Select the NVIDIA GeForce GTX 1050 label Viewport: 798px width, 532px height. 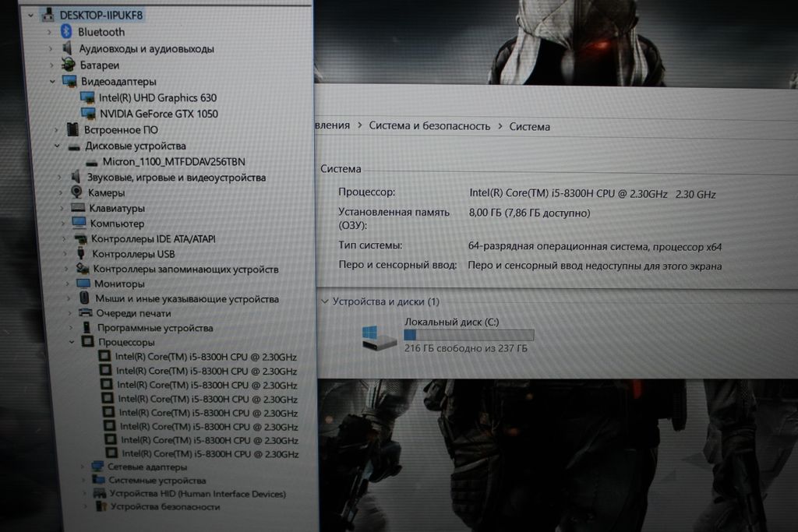pos(159,114)
